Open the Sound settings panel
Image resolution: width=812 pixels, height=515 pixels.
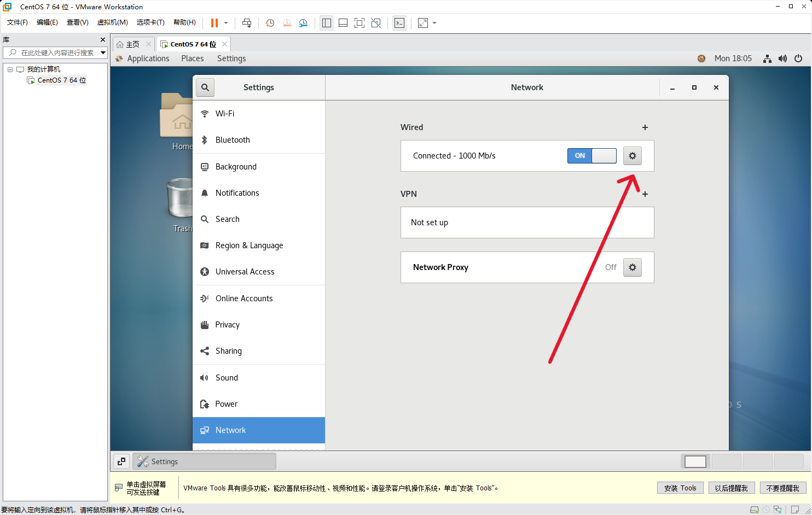click(x=259, y=378)
